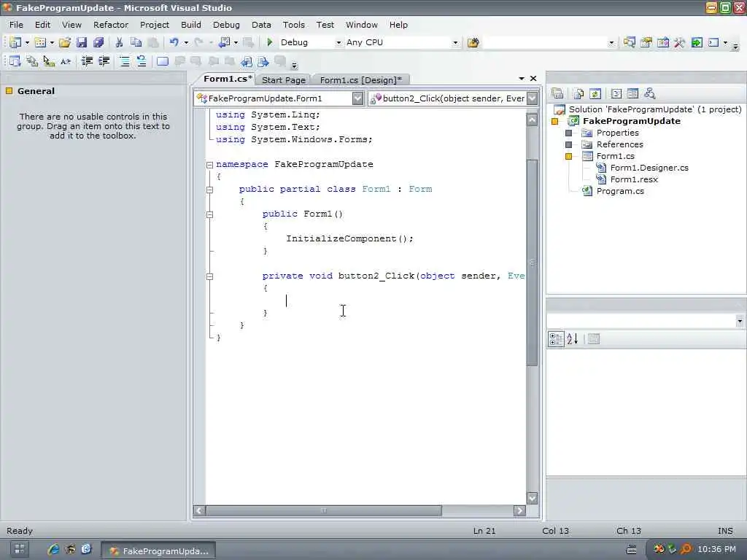This screenshot has width=747, height=560.
Task: Click the New Project toolbar icon
Action: [15, 42]
